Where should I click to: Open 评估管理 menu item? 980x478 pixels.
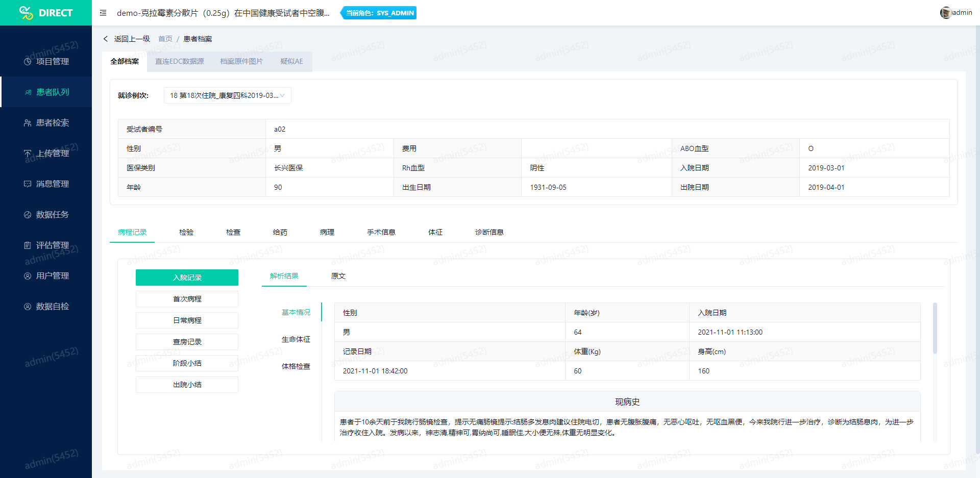46,245
